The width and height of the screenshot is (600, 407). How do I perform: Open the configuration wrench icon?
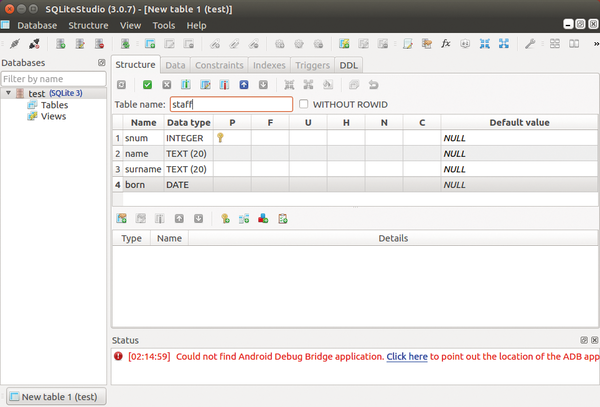[530, 44]
